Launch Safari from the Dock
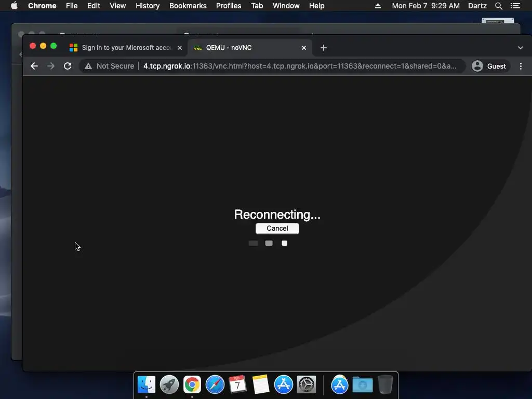The height and width of the screenshot is (399, 532). [215, 384]
